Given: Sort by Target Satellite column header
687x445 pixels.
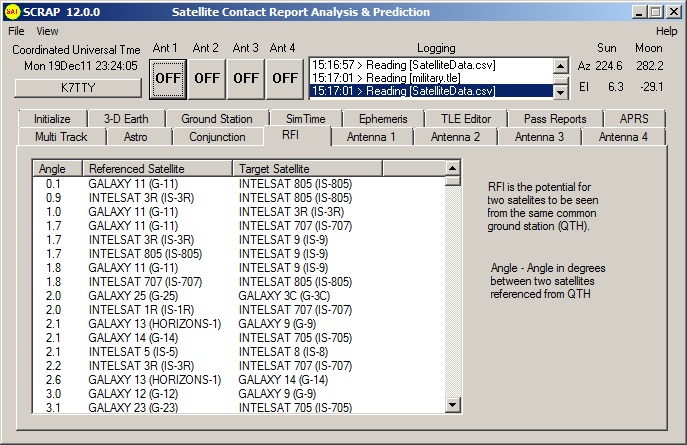Looking at the screenshot, I should (308, 169).
